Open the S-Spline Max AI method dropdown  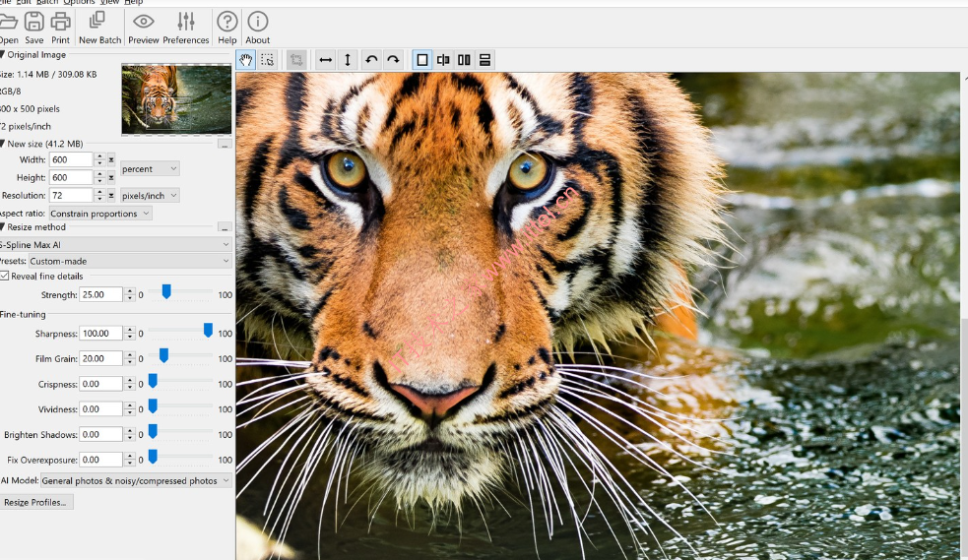[x=115, y=245]
